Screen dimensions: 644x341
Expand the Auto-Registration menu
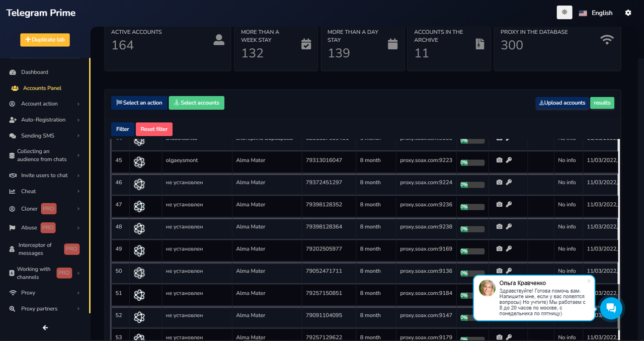pos(44,120)
